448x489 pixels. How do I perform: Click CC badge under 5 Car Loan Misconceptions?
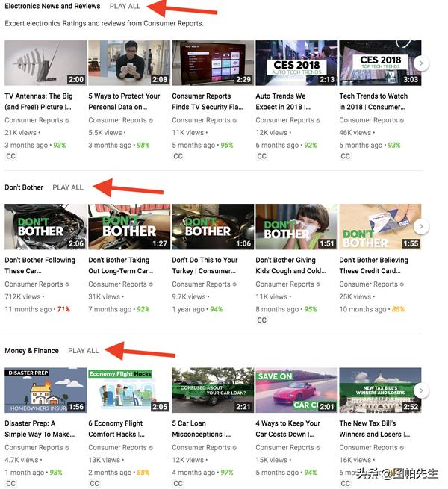click(178, 483)
